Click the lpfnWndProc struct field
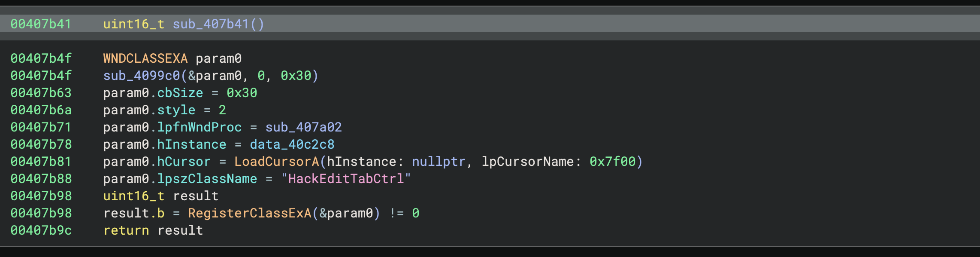This screenshot has height=257, width=980. tap(200, 127)
